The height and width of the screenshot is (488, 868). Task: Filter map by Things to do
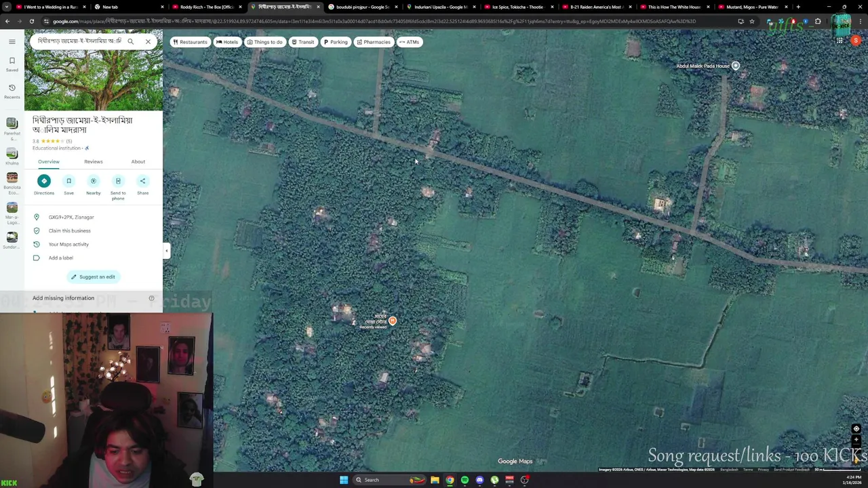click(264, 42)
